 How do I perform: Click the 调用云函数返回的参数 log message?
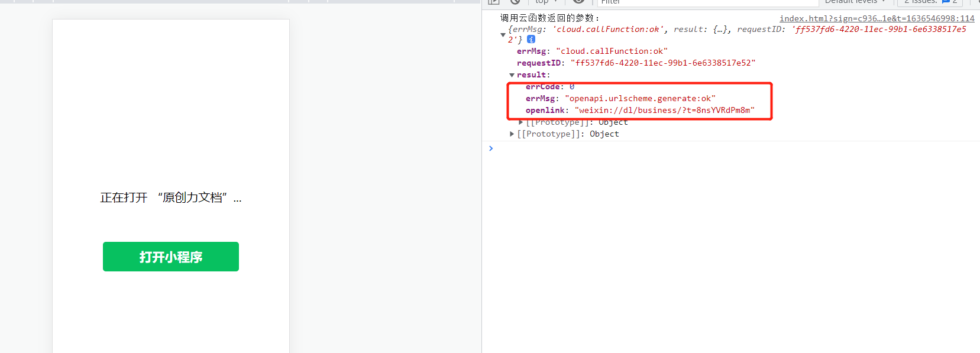pyautogui.click(x=550, y=18)
